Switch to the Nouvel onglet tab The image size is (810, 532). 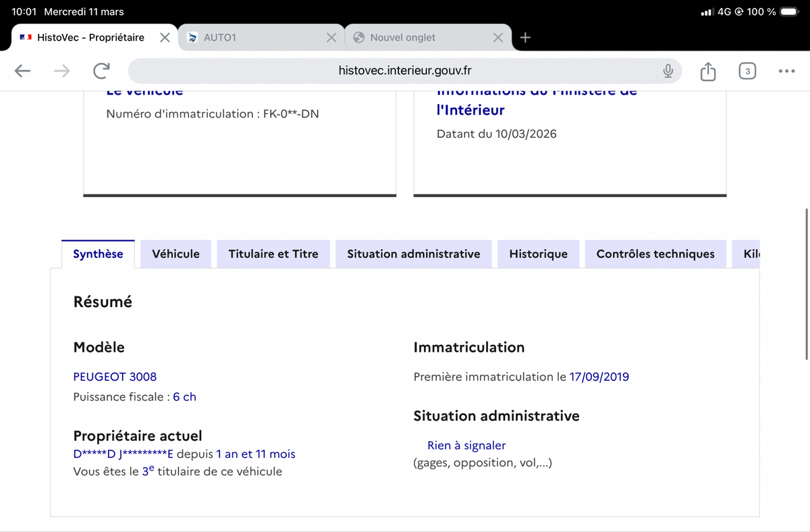(428, 38)
